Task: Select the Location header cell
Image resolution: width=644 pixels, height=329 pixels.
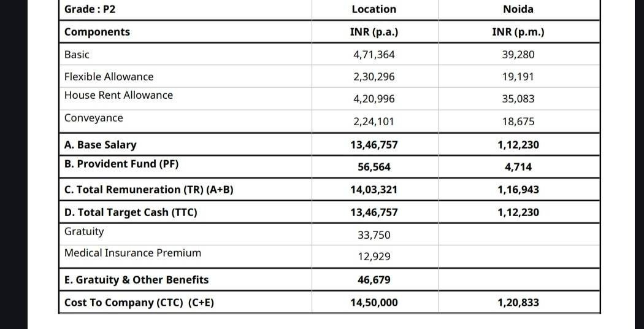Action: [374, 9]
